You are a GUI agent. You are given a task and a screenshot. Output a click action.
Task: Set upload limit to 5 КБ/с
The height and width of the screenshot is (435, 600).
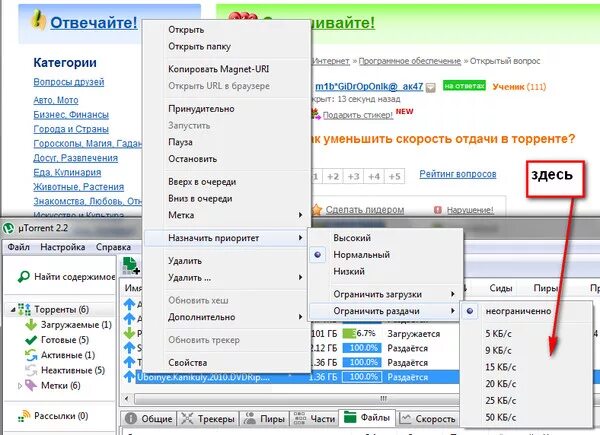tap(498, 334)
